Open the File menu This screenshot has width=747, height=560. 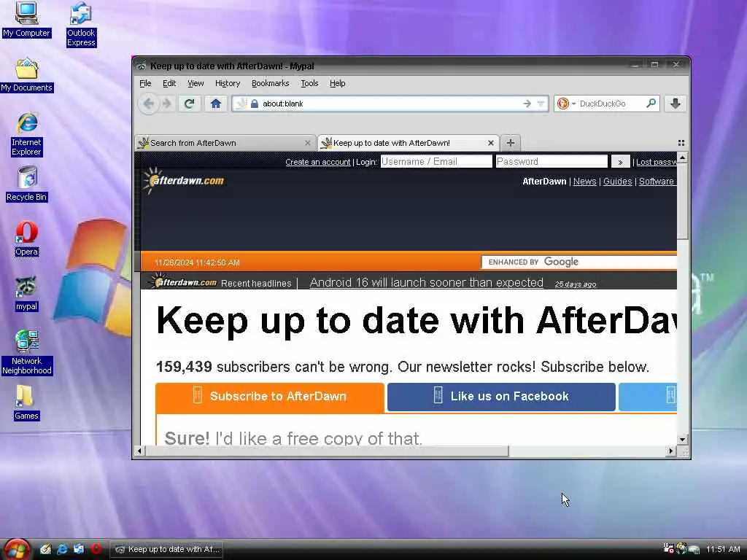145,83
